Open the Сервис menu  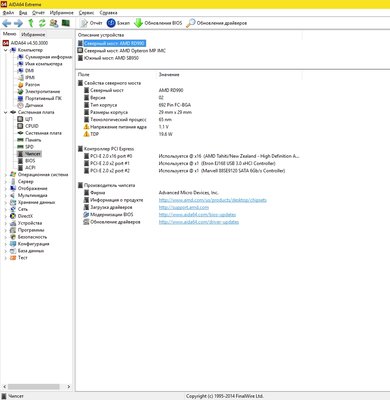86,13
